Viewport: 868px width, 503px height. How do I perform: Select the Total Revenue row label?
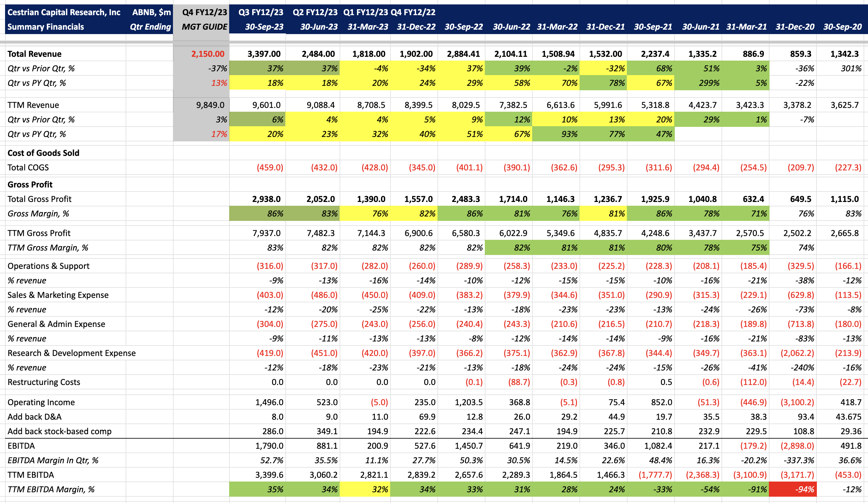(34, 54)
